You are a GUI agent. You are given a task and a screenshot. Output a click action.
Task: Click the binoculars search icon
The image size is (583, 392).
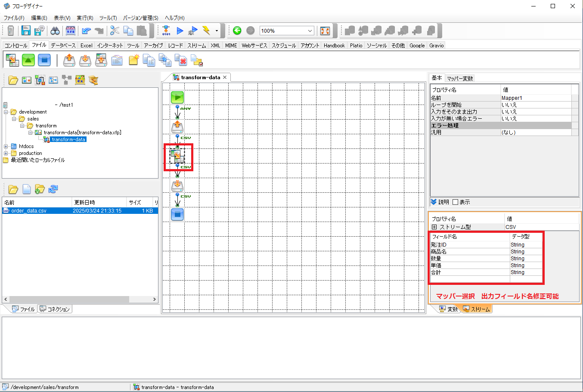55,31
